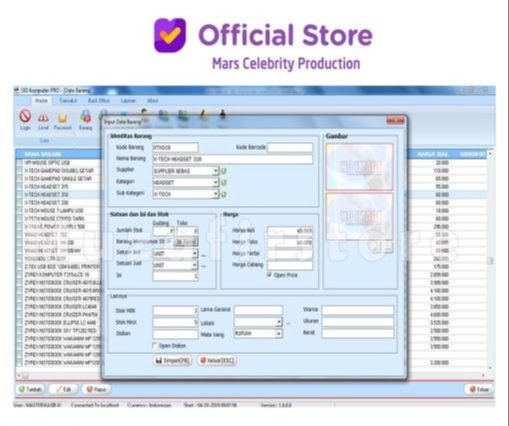
Task: Click the upper Gambar image thumbnail
Action: tap(359, 167)
